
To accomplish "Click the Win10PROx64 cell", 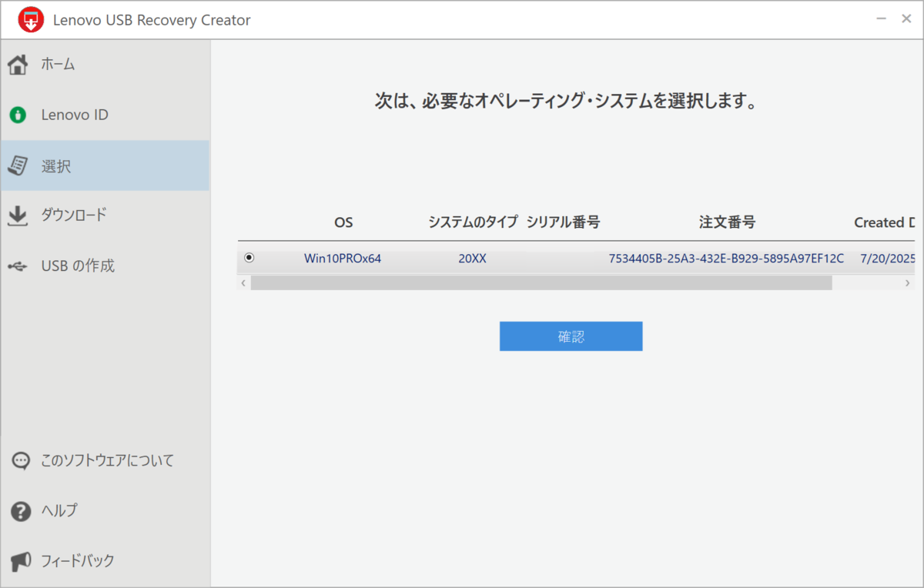I will (x=343, y=259).
